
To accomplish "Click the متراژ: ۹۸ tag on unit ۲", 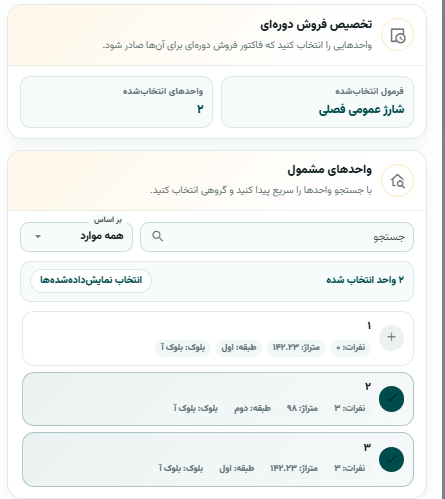I will pyautogui.click(x=302, y=408).
